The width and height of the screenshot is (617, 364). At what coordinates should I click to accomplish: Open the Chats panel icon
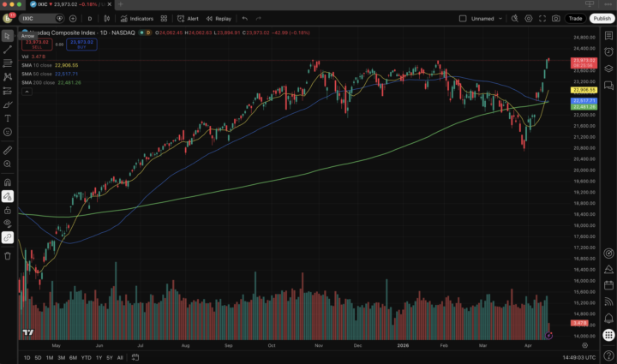pos(608,85)
